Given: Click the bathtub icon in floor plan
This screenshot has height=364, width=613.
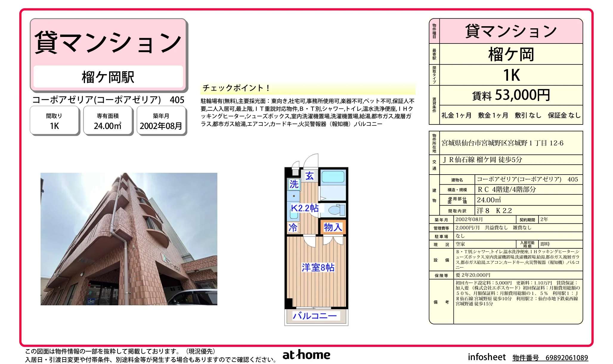Looking at the screenshot, I should point(333,177).
